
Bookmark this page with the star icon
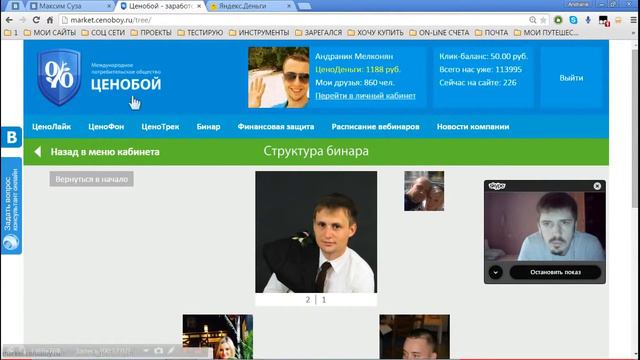point(543,20)
